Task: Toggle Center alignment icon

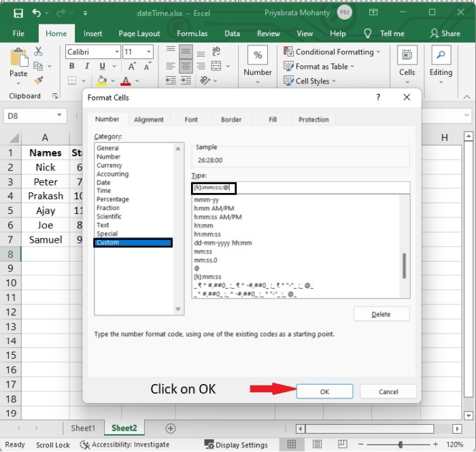Action: click(186, 66)
